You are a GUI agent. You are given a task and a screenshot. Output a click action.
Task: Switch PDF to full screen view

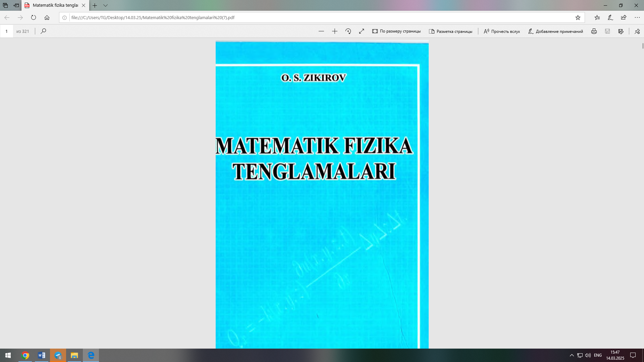coord(362,31)
